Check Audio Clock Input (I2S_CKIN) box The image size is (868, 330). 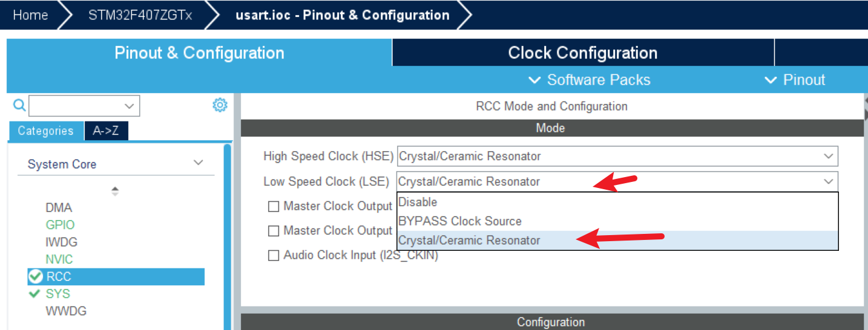click(x=274, y=255)
